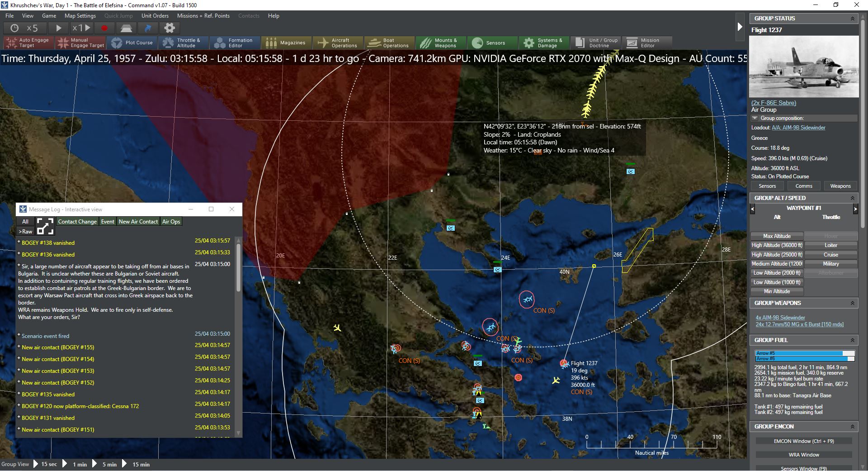This screenshot has height=471, width=868.
Task: Open the EMCON Window button
Action: coord(803,441)
